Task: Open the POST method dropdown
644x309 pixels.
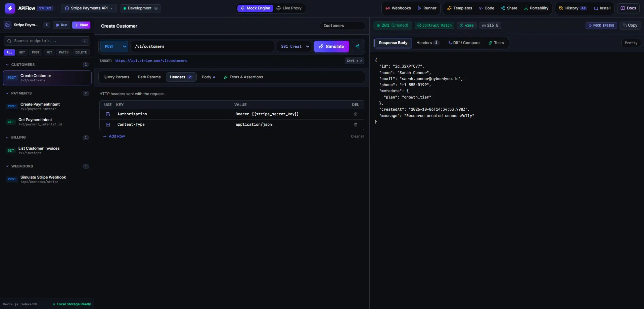Action: point(114,46)
